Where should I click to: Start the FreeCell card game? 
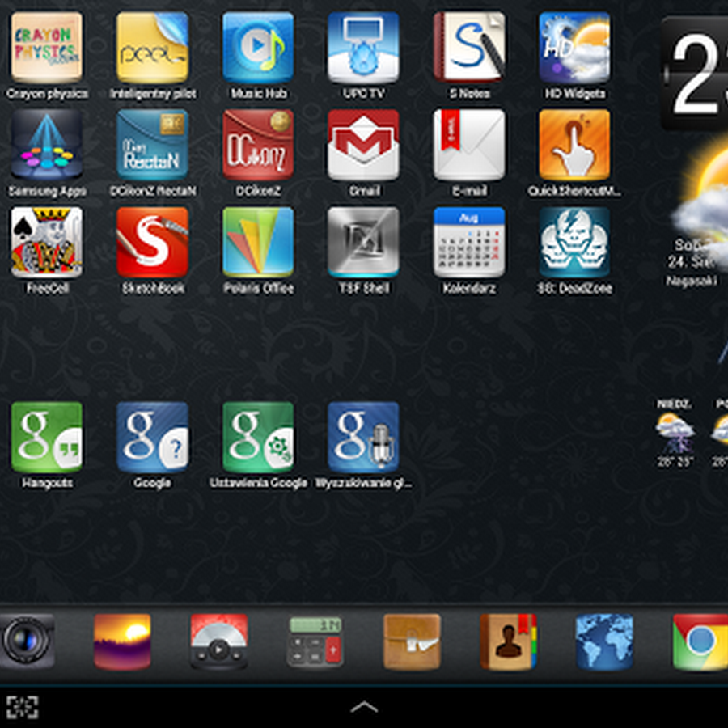tap(46, 243)
